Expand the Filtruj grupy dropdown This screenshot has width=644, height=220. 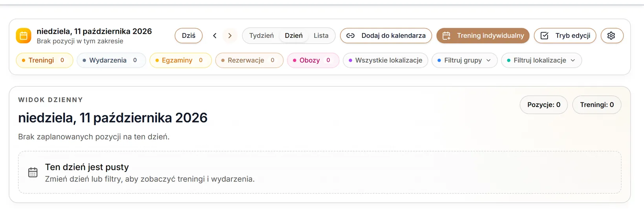point(465,60)
